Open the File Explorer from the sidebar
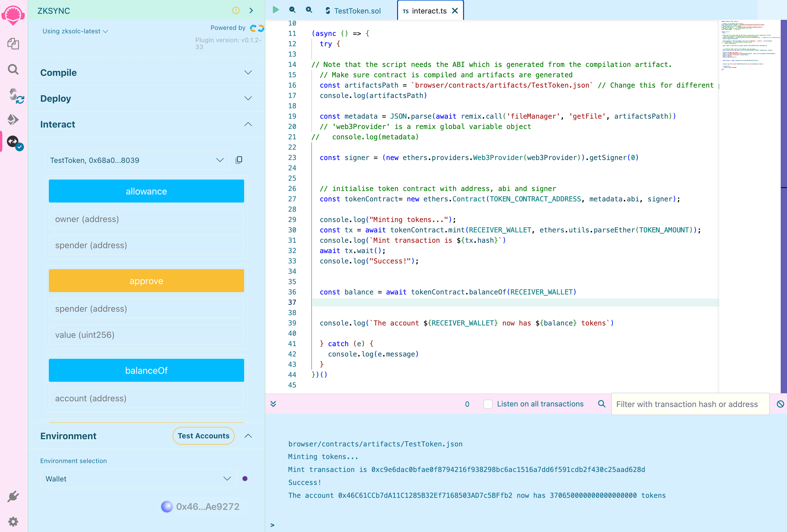Viewport: 787px width, 532px height. [13, 44]
